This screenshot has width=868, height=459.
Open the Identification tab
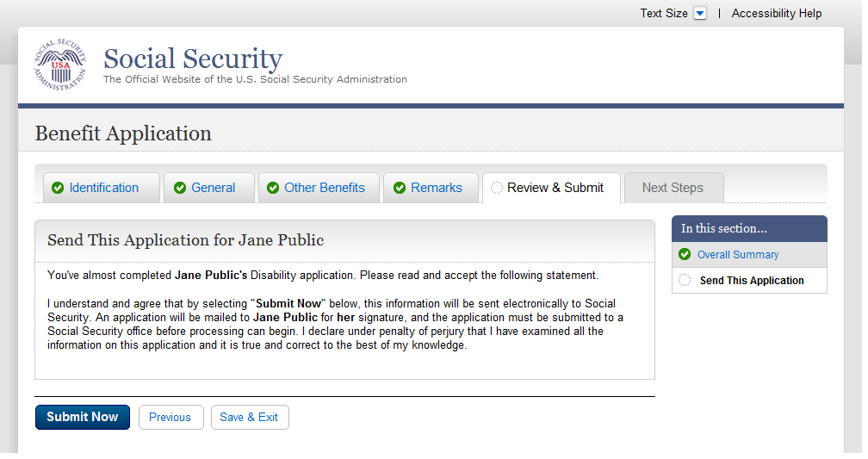tap(103, 188)
